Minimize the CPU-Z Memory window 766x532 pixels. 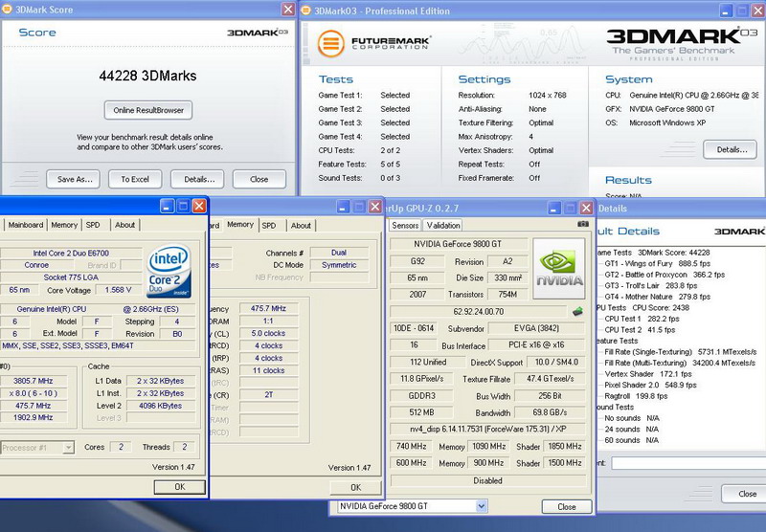click(x=343, y=207)
